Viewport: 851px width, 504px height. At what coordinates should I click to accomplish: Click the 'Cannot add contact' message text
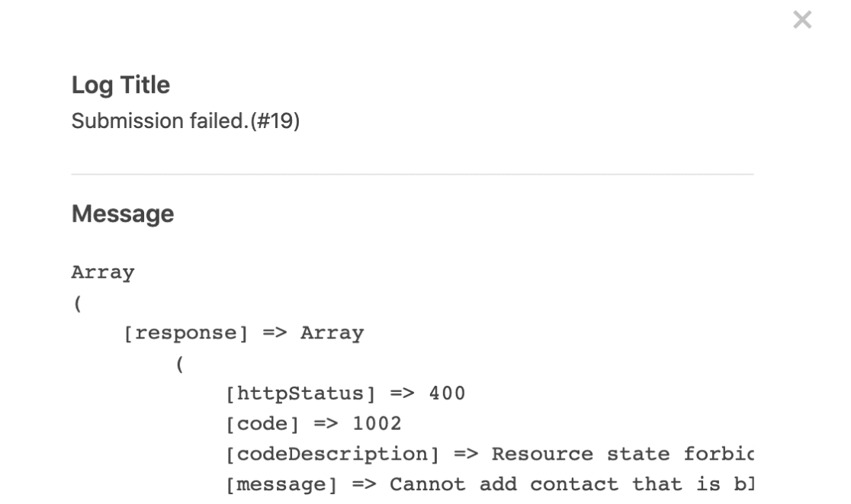[x=503, y=484]
